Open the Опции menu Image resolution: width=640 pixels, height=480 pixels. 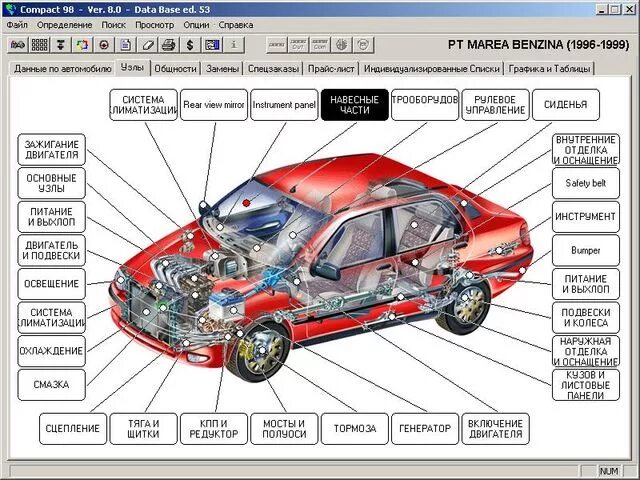coord(196,25)
